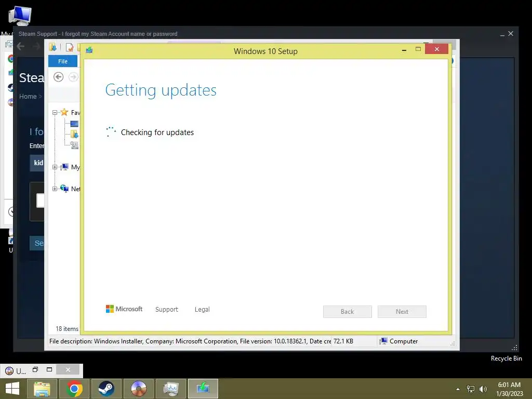Open Google Chrome from the taskbar

[x=74, y=389]
